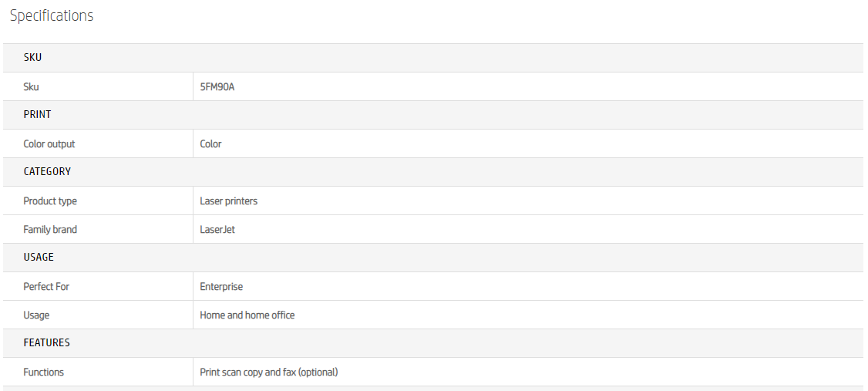Click the lowercase Sku label cell

pyautogui.click(x=31, y=87)
